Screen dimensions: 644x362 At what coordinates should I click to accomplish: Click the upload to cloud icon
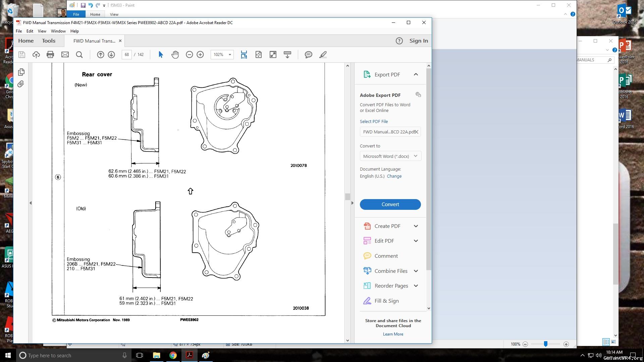coord(36,55)
